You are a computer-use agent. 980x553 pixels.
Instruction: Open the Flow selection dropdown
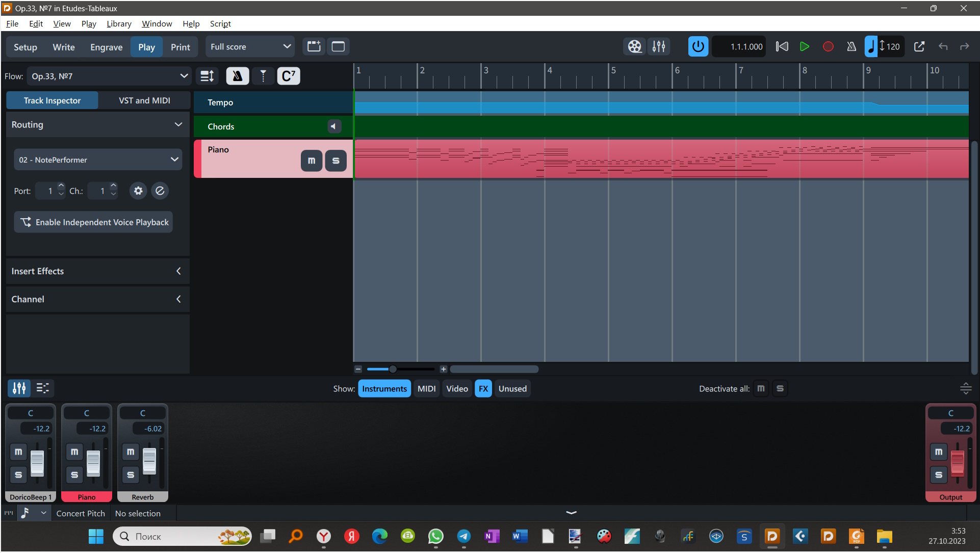click(109, 76)
